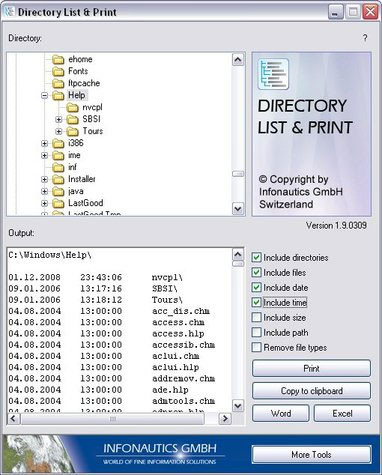The height and width of the screenshot is (475, 382).
Task: Click output horizontal scroll left arrow
Action: click(13, 418)
